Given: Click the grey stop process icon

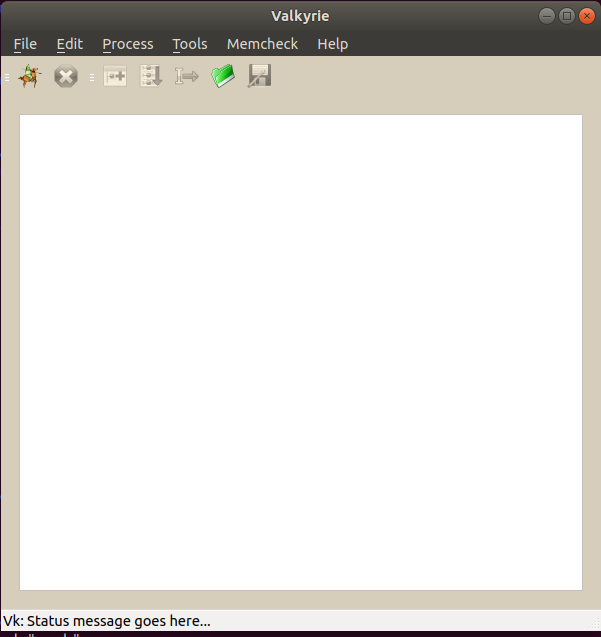Looking at the screenshot, I should (66, 76).
